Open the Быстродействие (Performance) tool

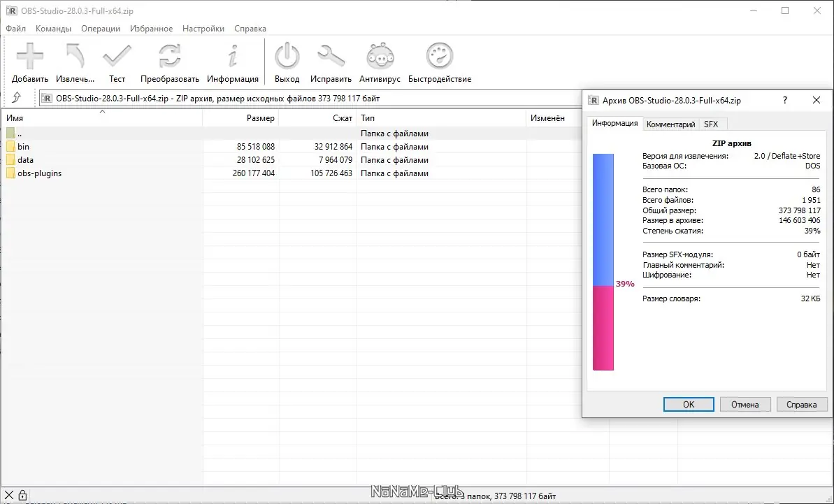tap(439, 56)
